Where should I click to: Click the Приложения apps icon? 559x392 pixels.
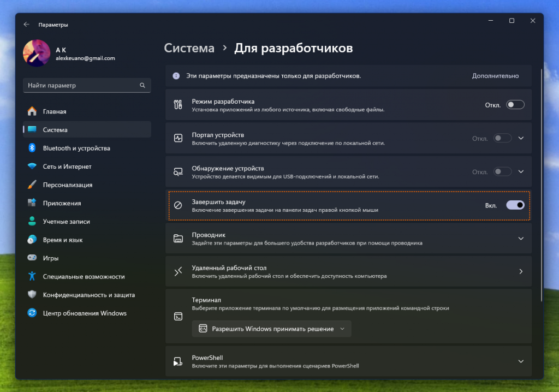(32, 203)
